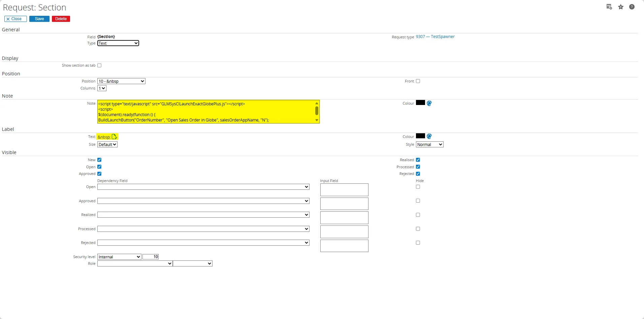Screen dimensions: 644x319
Task: Click the customize page icon at top right
Action: (609, 7)
